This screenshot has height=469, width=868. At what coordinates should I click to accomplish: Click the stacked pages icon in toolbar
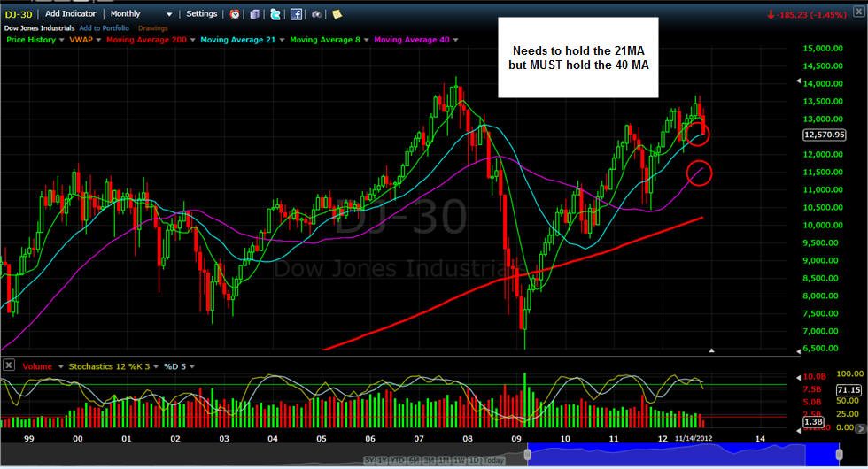point(255,14)
